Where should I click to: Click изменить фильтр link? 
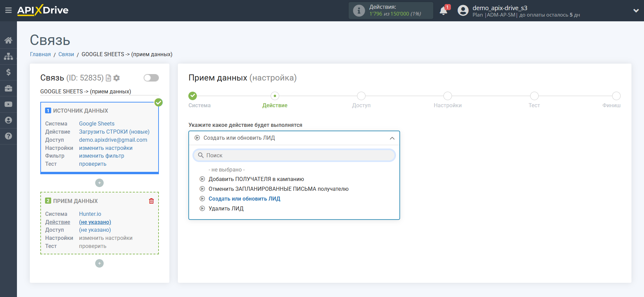[102, 156]
